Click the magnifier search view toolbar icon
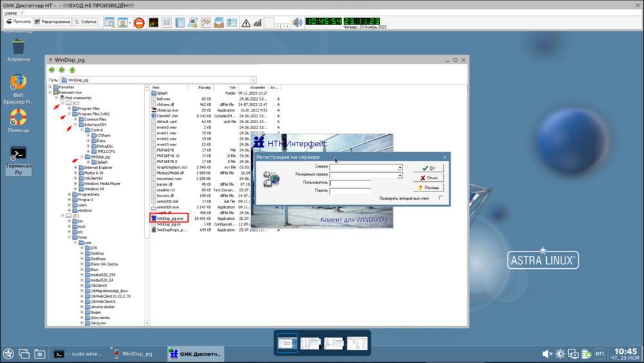 [x=109, y=23]
